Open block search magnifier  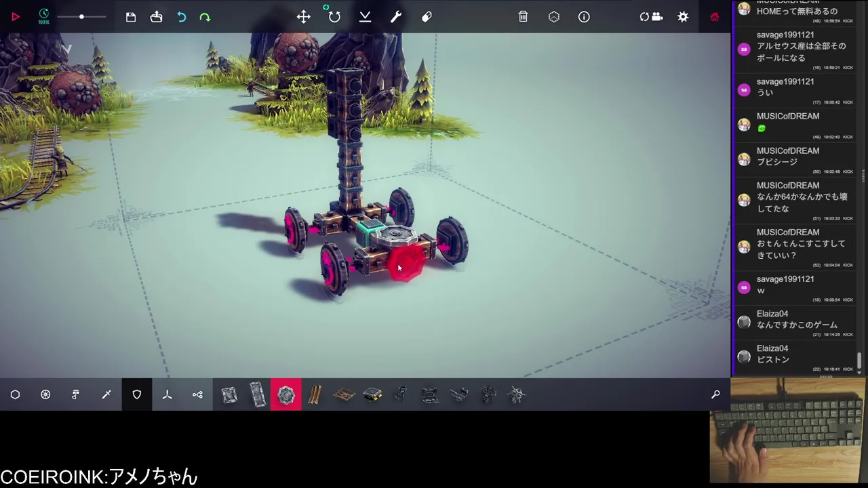pyautogui.click(x=715, y=394)
